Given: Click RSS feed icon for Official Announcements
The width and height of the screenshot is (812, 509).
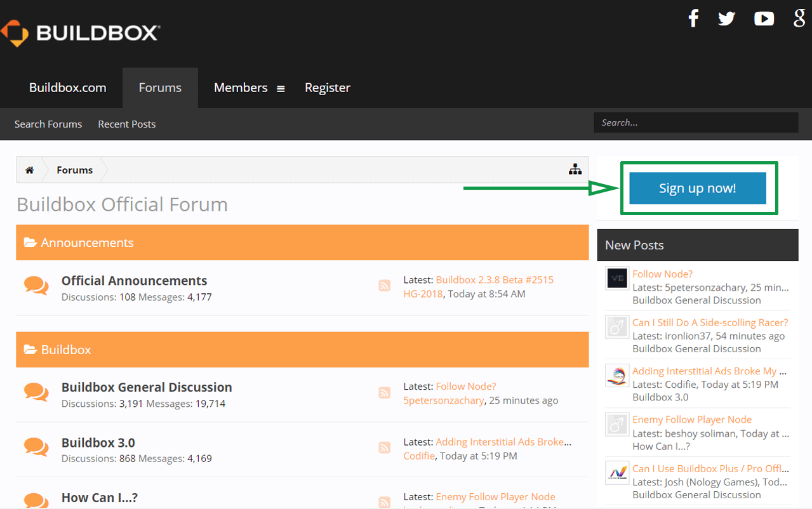Looking at the screenshot, I should (384, 286).
